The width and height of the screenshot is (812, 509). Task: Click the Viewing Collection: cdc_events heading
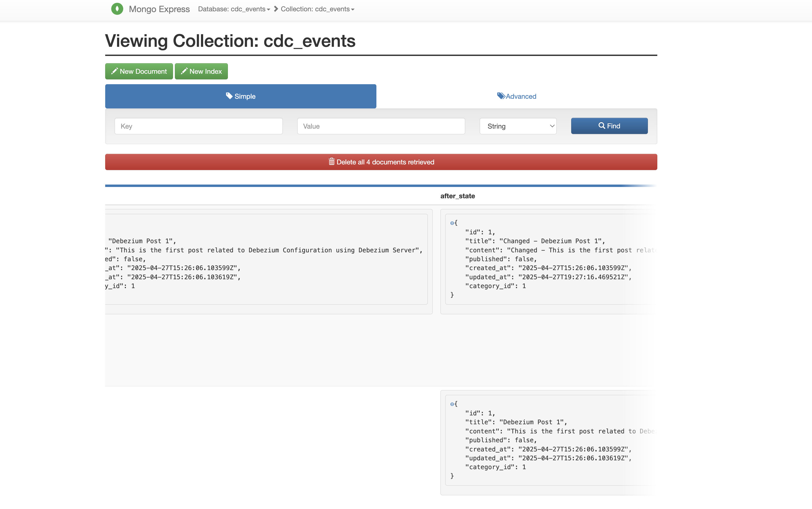230,41
